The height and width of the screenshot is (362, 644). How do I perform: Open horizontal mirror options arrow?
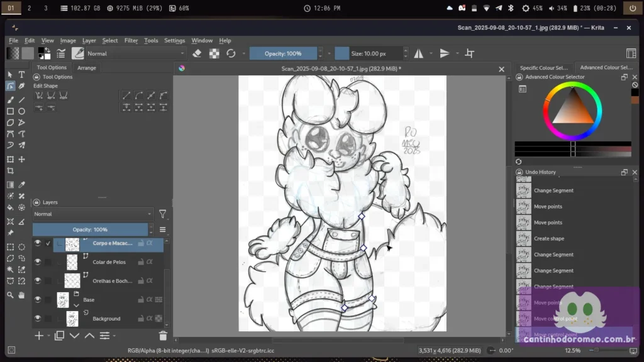click(431, 53)
